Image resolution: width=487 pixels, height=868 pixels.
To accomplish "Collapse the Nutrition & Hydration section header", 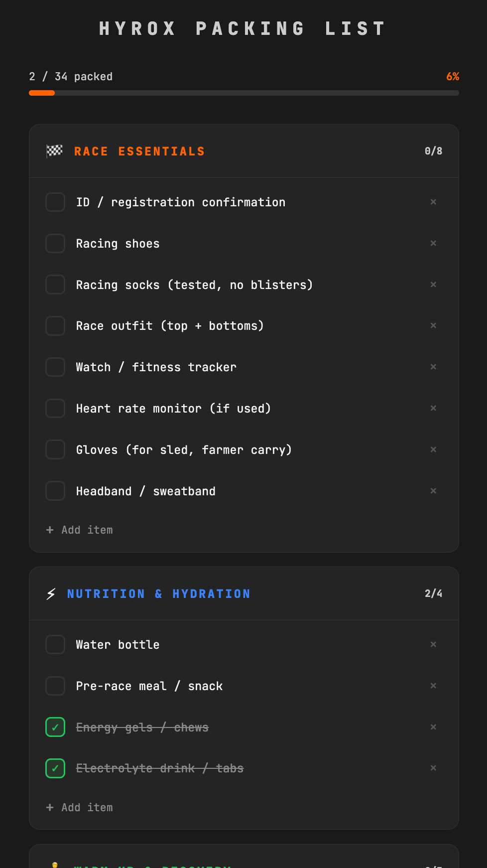I will pyautogui.click(x=244, y=593).
